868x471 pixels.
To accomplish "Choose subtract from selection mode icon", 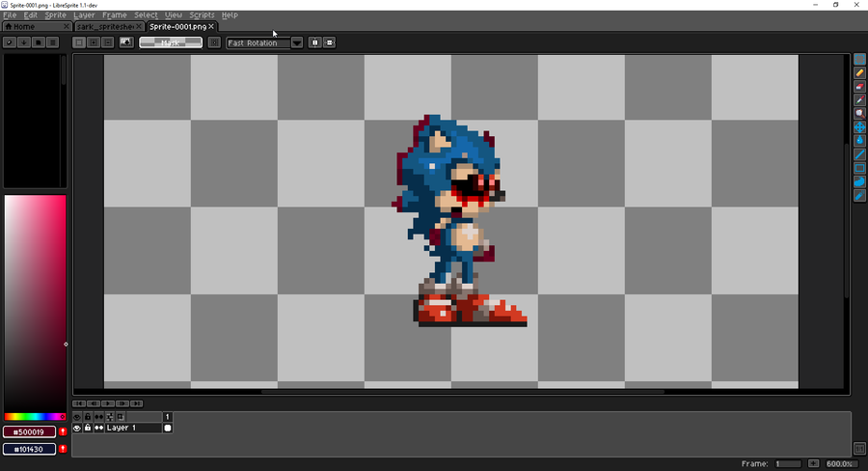I will [x=108, y=42].
